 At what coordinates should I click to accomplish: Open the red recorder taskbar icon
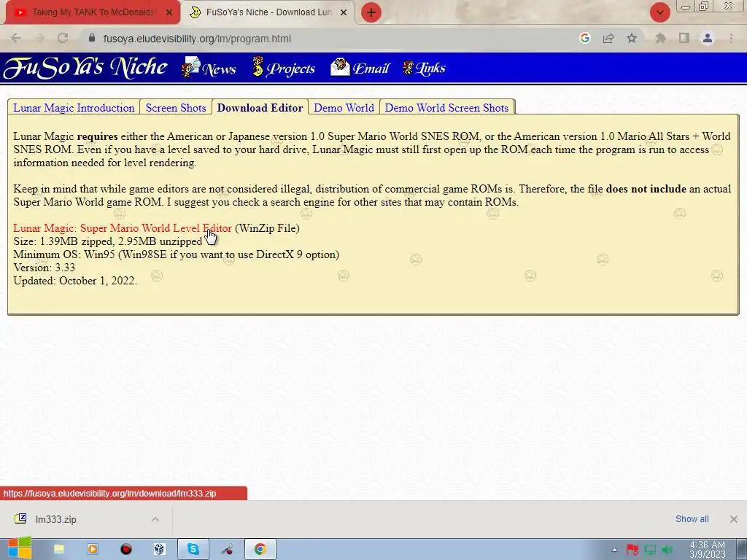pos(125,549)
